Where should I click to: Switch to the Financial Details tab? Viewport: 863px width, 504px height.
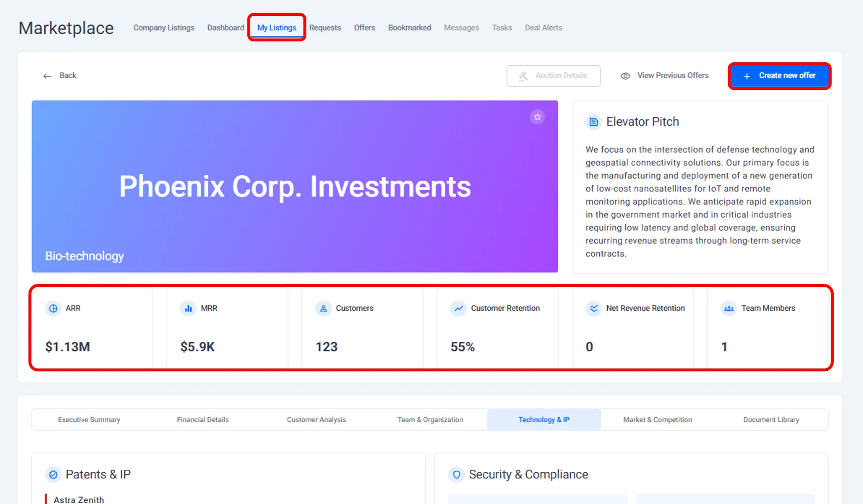coord(203,420)
